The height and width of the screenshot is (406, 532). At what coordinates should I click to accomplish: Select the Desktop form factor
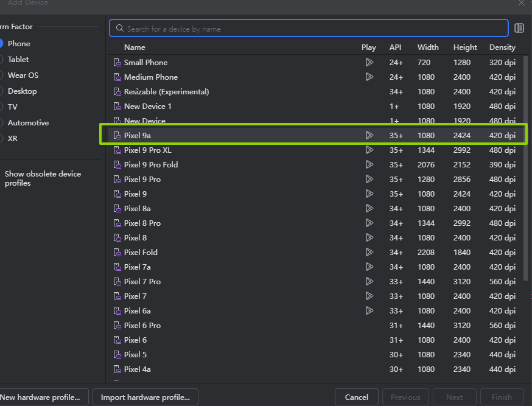click(x=18, y=91)
